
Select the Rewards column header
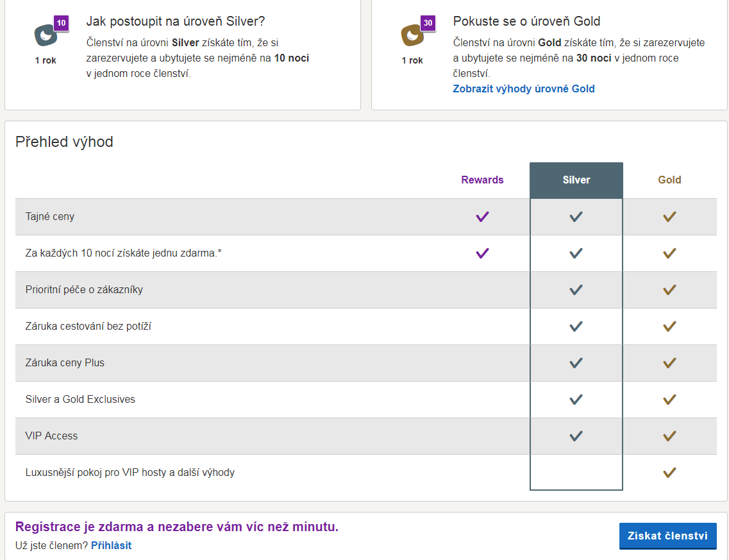(482, 180)
